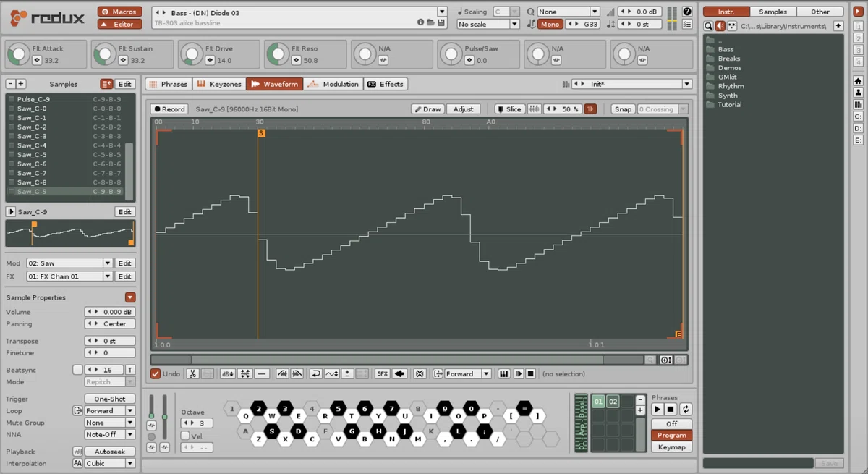Toggle Program phrase mode
Screen dimensions: 868x474
pyautogui.click(x=671, y=436)
